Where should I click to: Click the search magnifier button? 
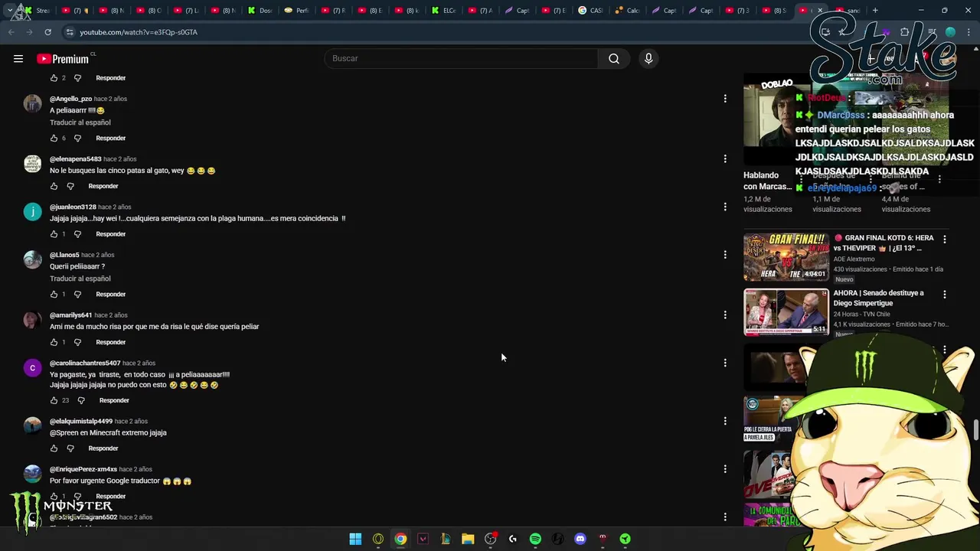coord(613,58)
